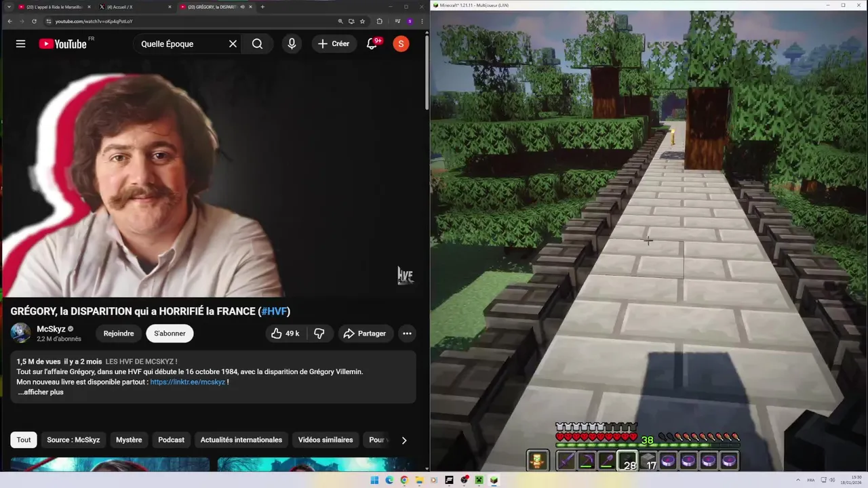Open the Minecraft creeper taskbar icon
The height and width of the screenshot is (488, 868).
click(x=479, y=481)
